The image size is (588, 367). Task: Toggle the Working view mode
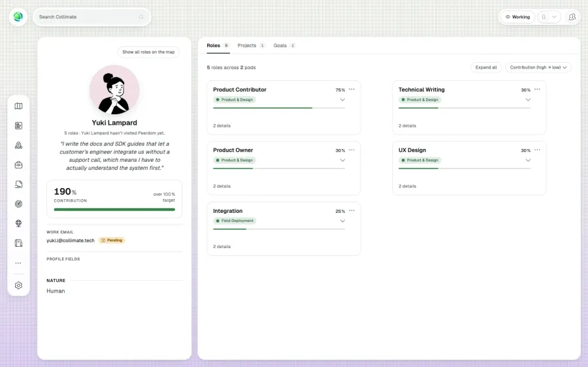point(517,17)
